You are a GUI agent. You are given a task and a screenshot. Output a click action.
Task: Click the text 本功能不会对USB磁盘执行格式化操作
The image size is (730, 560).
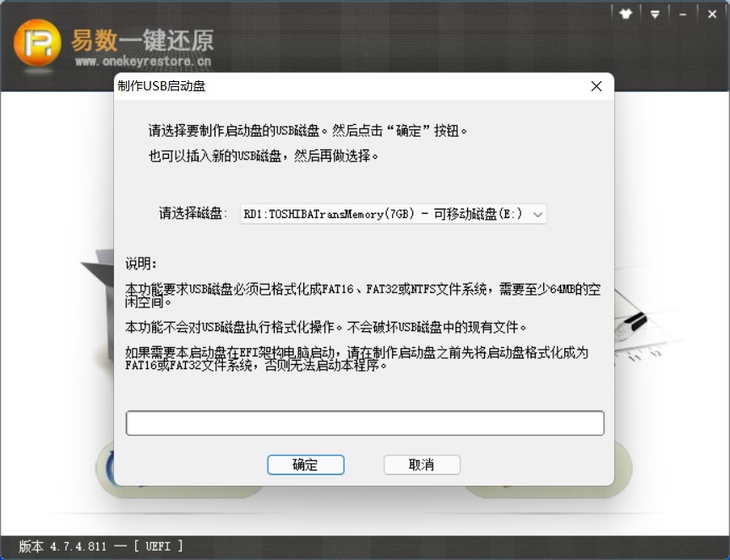(x=230, y=327)
